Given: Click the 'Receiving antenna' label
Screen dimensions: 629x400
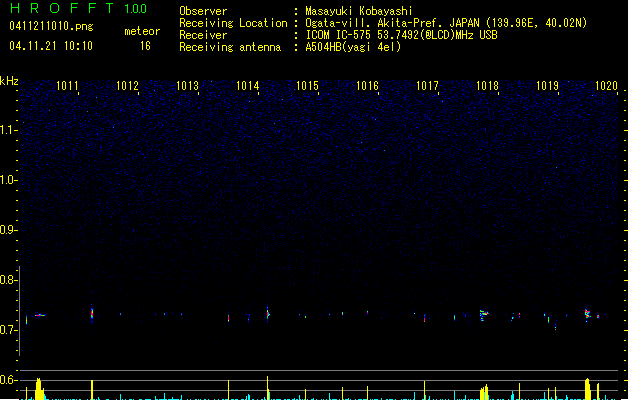Looking at the screenshot, I should 230,47.
